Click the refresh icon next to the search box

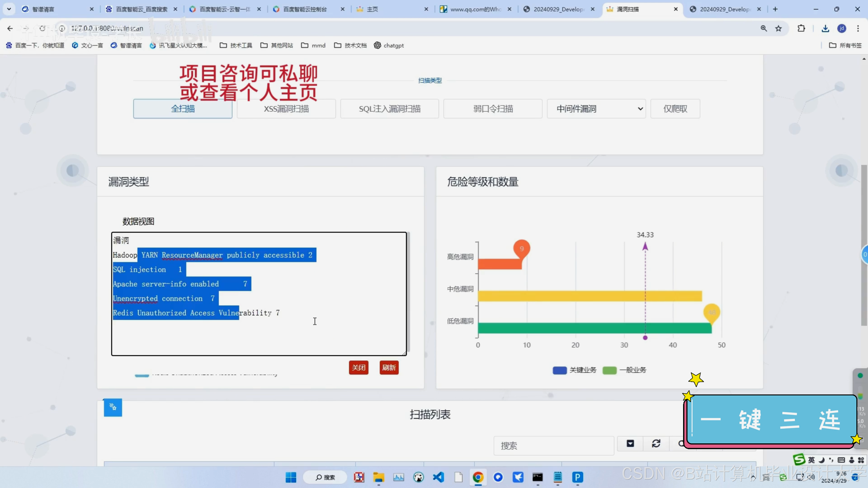tap(656, 443)
